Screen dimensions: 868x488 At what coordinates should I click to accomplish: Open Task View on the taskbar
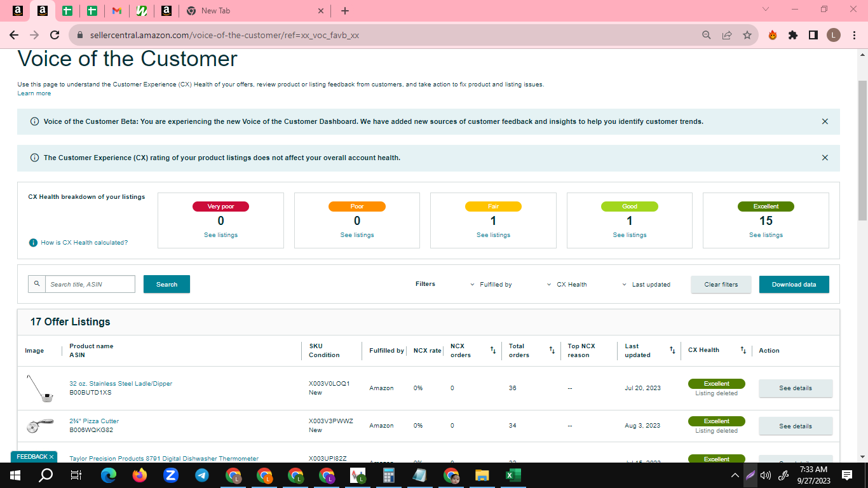[x=76, y=475]
